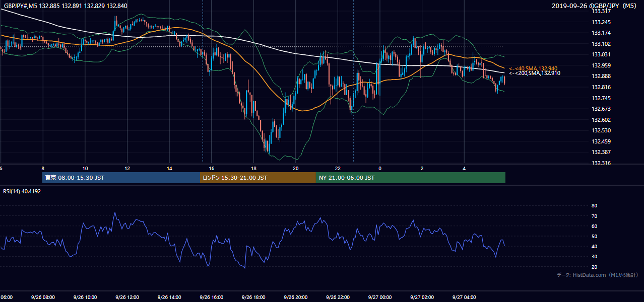644x302 pixels.
Task: Click hour label 18 under price chart
Action: pyautogui.click(x=254, y=169)
